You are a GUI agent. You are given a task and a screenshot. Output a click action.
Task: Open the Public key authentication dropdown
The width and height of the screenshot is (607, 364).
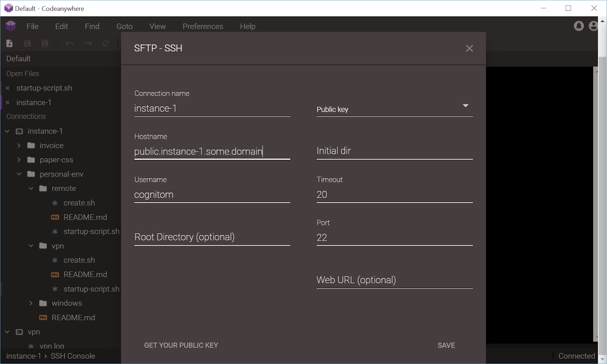(x=395, y=108)
